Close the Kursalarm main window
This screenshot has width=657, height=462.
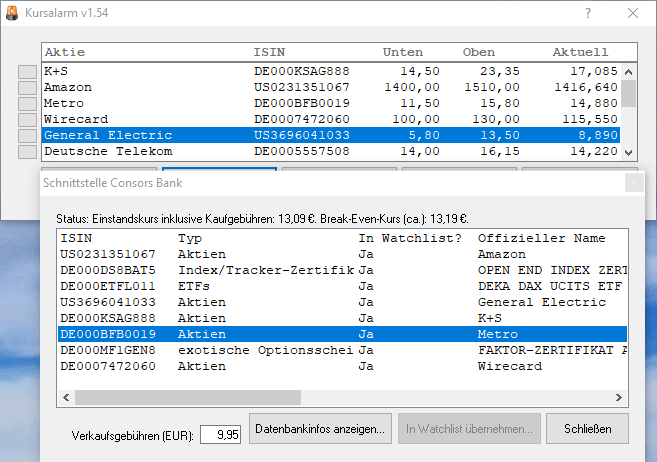coord(633,13)
